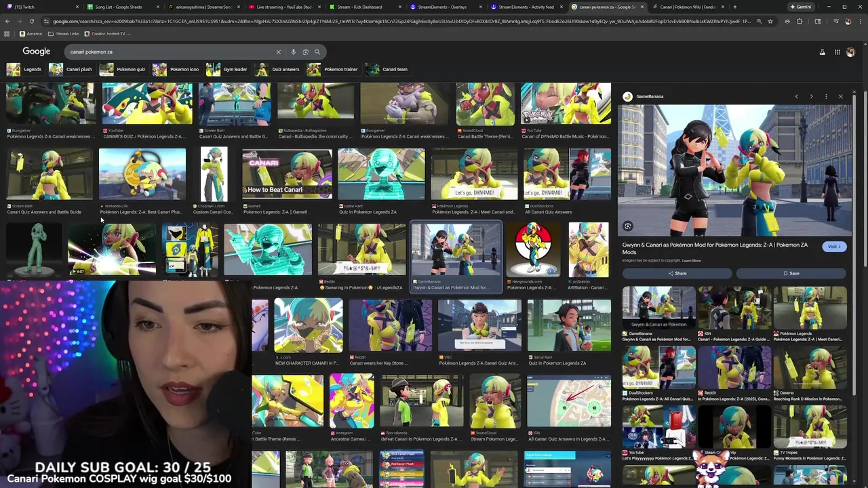Open the Learn More copyright link
Image resolution: width=868 pixels, height=488 pixels.
tap(691, 260)
